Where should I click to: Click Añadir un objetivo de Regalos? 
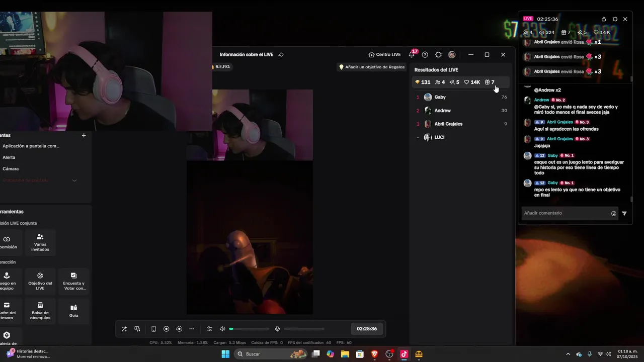(372, 67)
